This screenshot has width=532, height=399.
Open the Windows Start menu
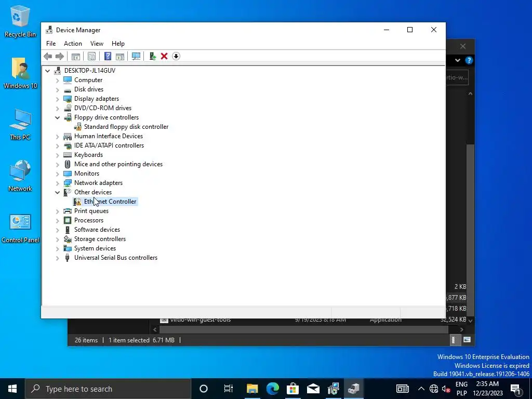(12, 389)
